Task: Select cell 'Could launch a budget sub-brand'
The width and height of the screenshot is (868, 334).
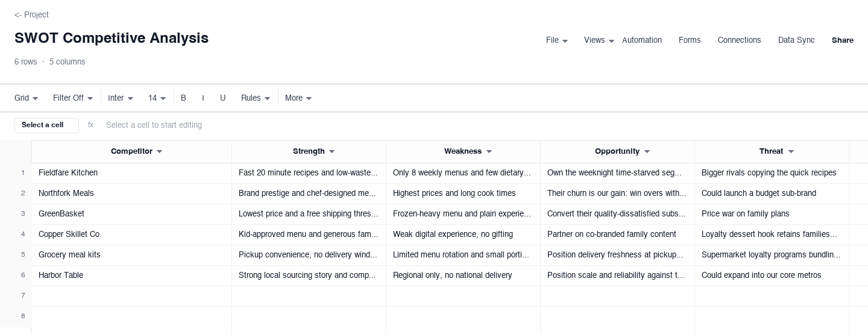Action: pos(772,194)
